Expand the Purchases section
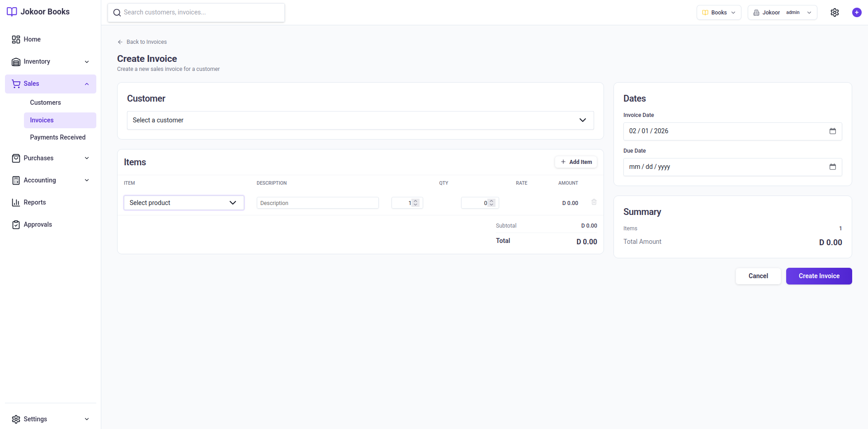The width and height of the screenshot is (868, 429). click(86, 158)
